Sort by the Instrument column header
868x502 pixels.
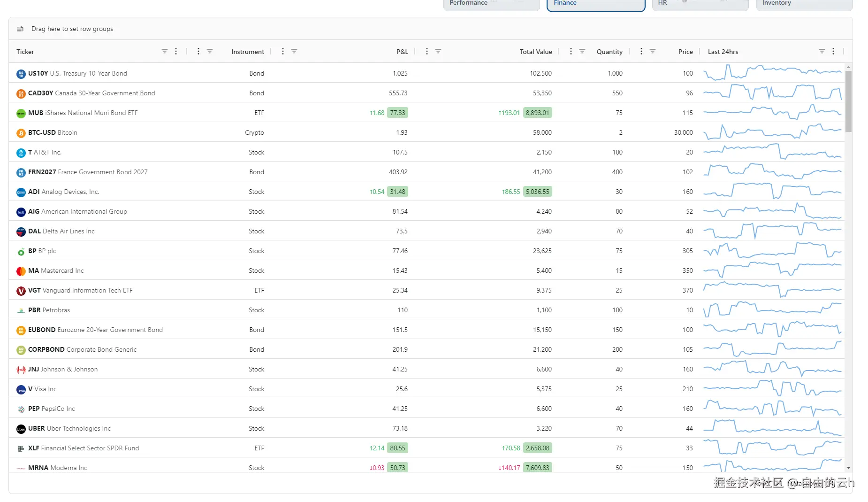[x=247, y=52]
